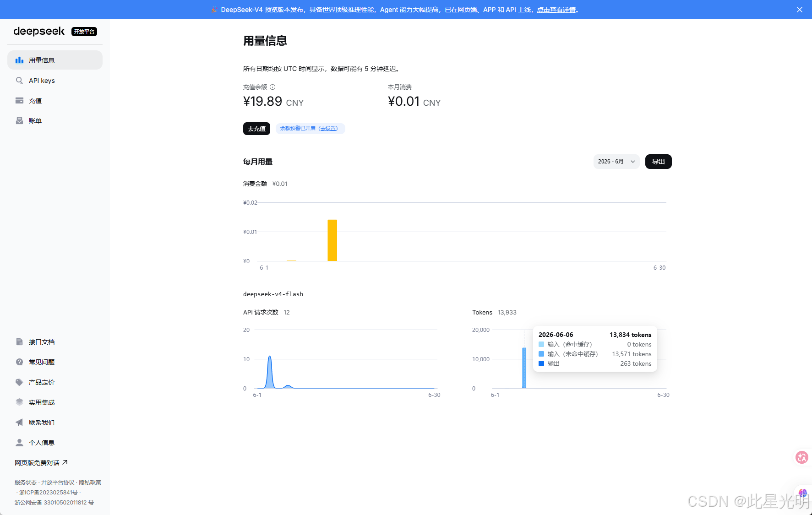Click the UTC time notice text
Viewport: 812px width, 515px height.
click(322, 69)
